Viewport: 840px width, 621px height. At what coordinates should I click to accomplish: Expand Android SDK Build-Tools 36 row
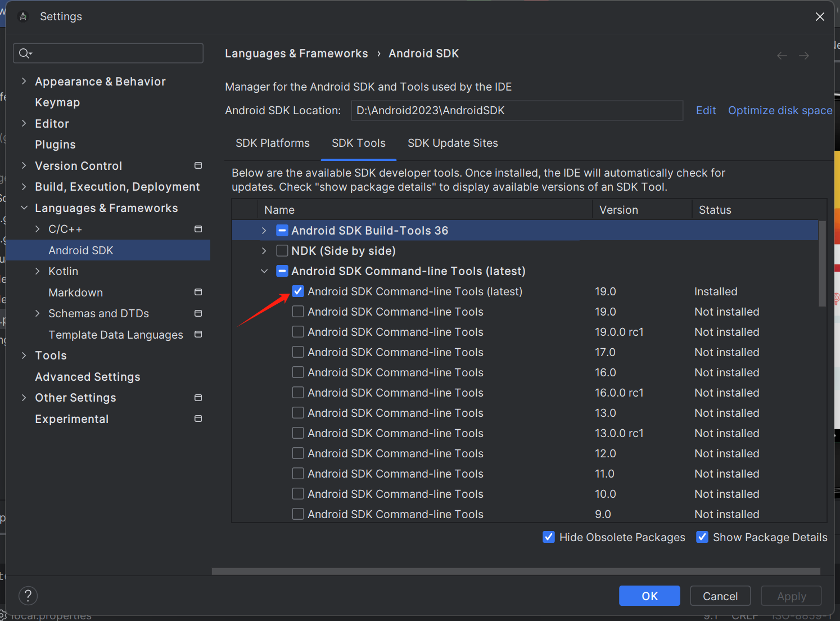(x=264, y=231)
